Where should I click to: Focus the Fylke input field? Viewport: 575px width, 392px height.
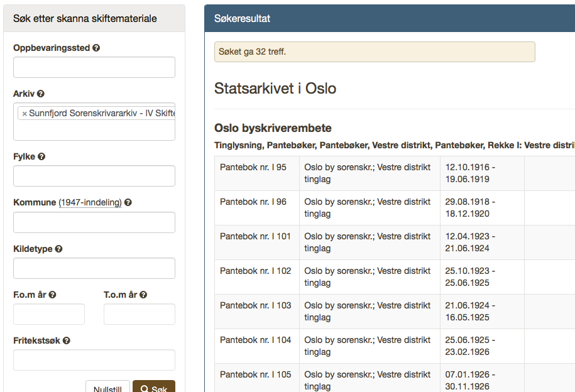pos(94,176)
